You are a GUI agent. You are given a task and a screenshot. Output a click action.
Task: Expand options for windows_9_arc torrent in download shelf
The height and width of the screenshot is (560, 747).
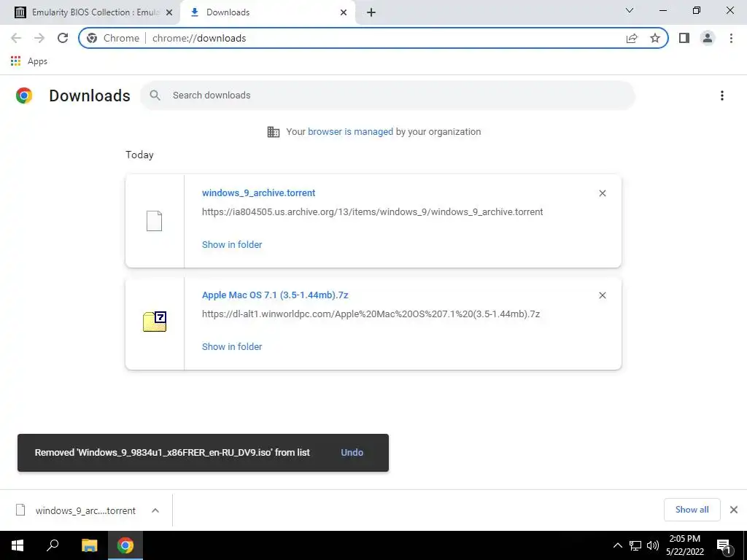click(x=155, y=510)
